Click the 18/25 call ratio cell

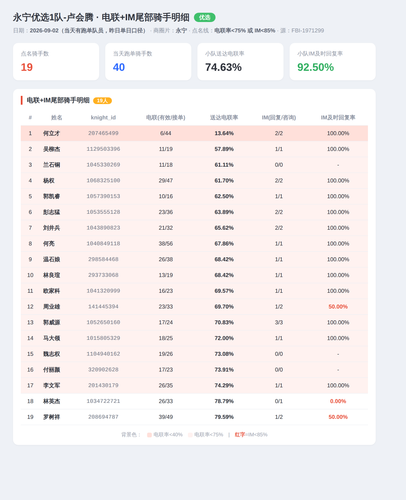click(166, 338)
